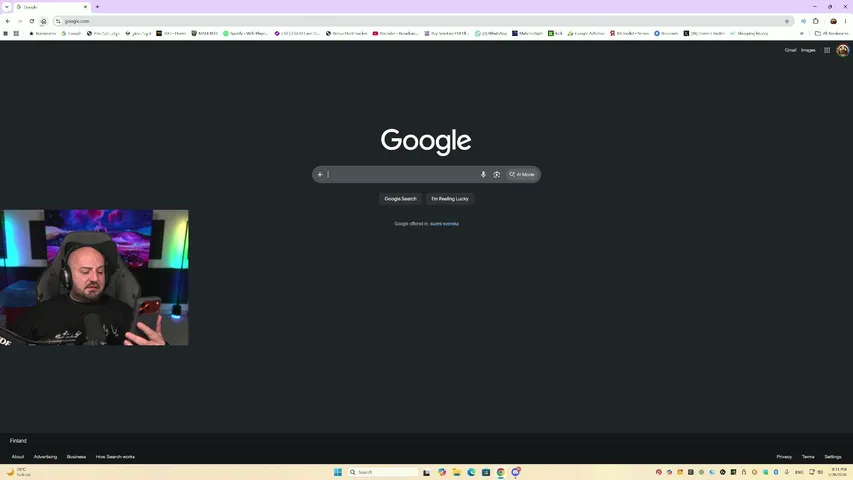Open weather widget on taskbar

click(x=19, y=472)
